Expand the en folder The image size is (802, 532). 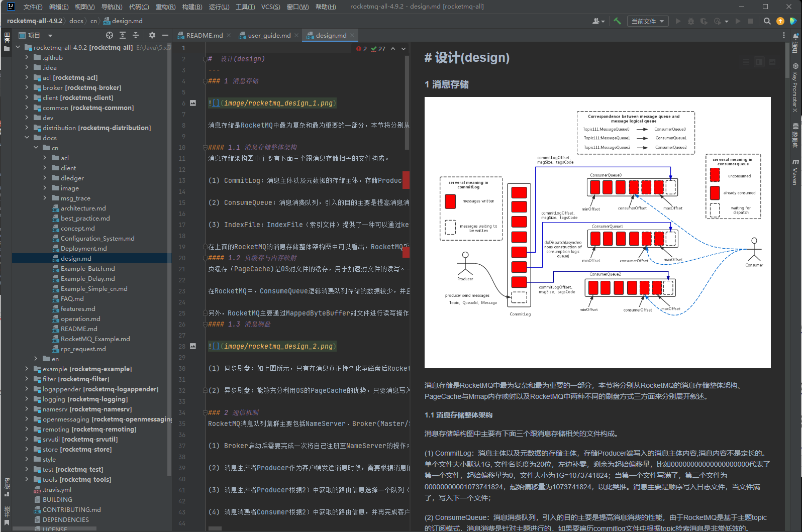click(x=36, y=359)
